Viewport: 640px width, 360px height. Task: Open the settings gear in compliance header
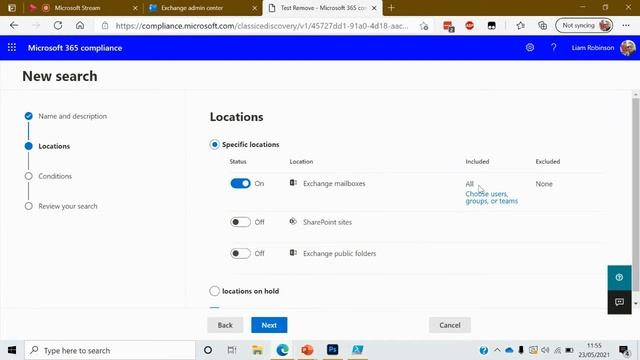(x=530, y=48)
